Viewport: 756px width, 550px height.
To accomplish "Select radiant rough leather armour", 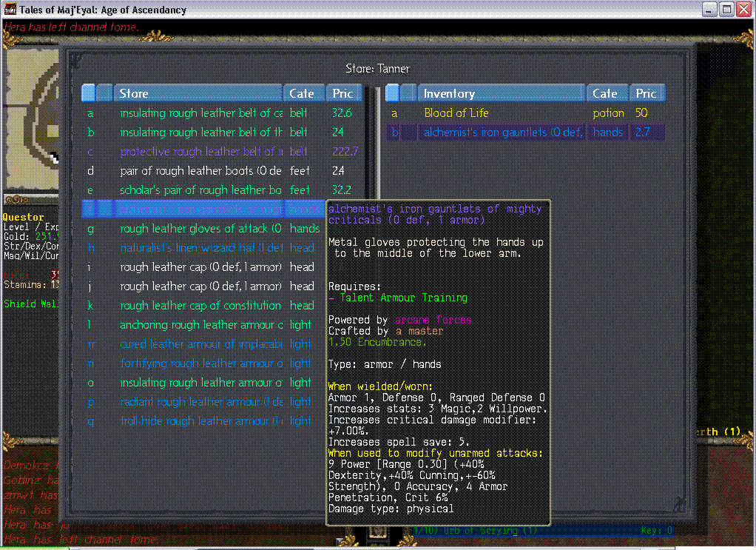I will click(x=204, y=402).
